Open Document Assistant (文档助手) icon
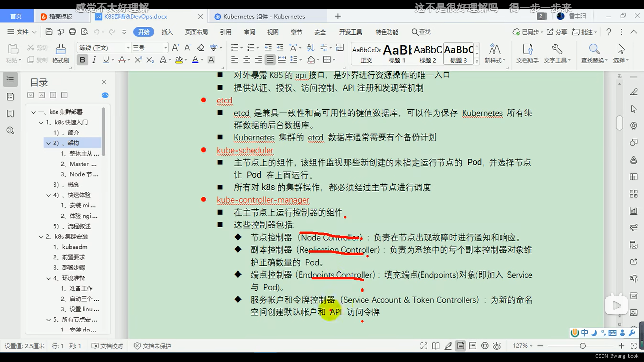 click(x=527, y=53)
